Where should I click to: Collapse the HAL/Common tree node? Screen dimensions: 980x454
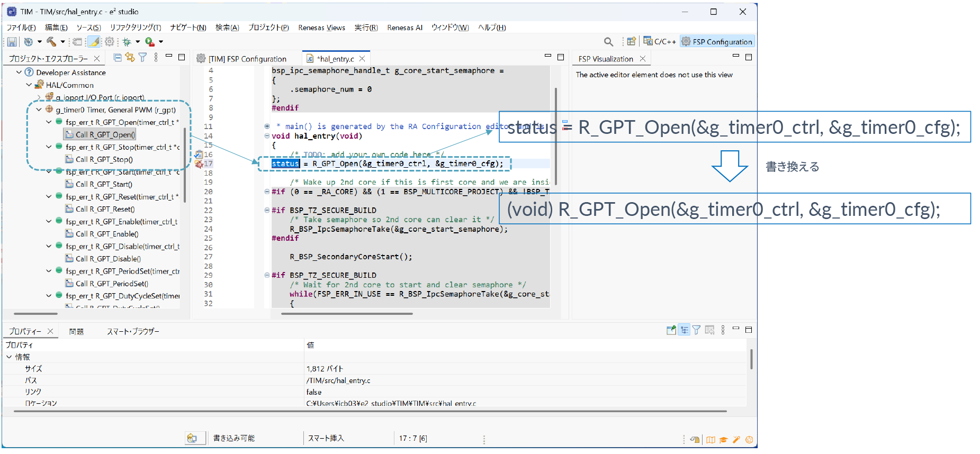[x=29, y=85]
